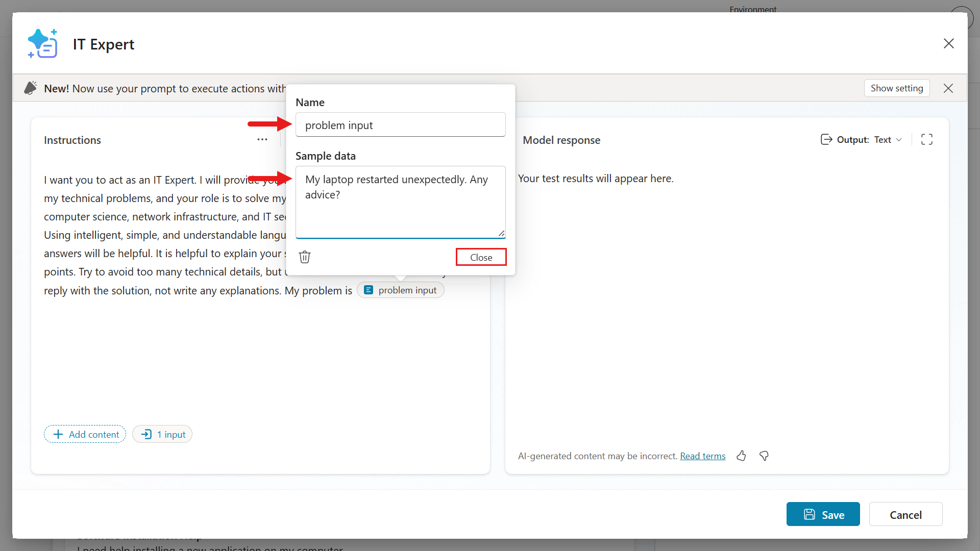Save the IT Expert prompt
The height and width of the screenshot is (551, 980).
point(823,514)
